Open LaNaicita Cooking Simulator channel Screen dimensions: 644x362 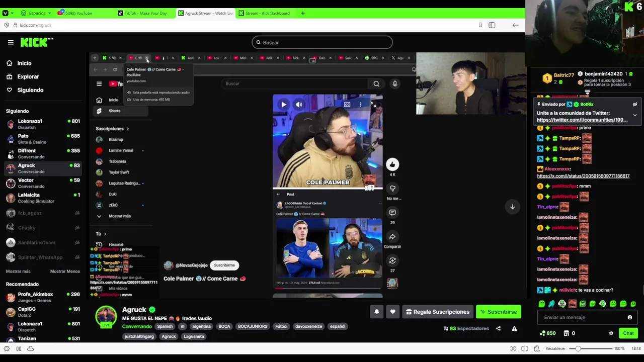click(43, 198)
